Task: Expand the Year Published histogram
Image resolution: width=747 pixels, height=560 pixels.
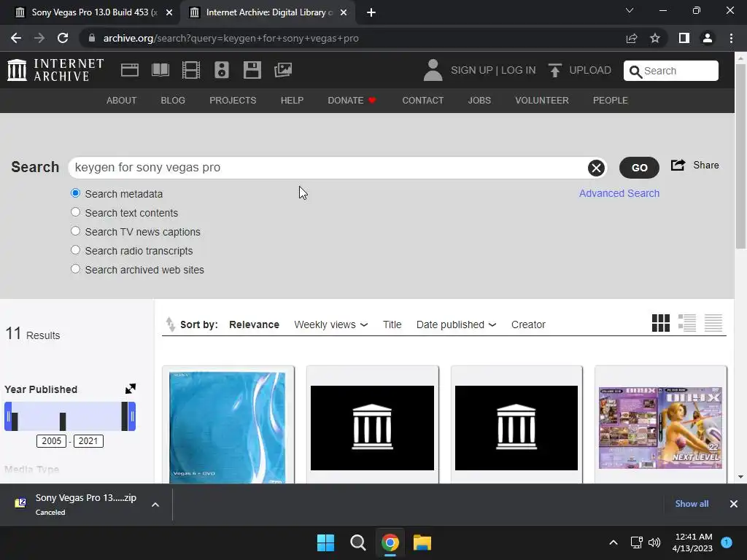Action: click(x=130, y=389)
